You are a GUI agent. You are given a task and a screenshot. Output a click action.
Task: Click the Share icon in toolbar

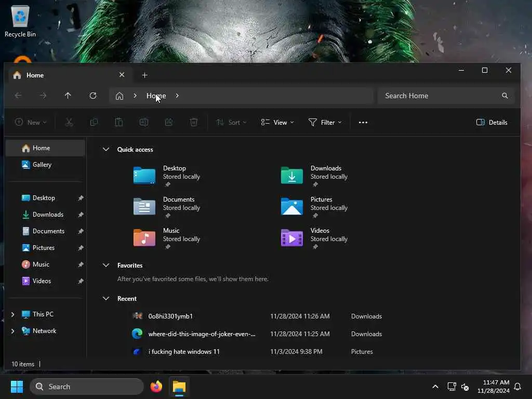(169, 122)
